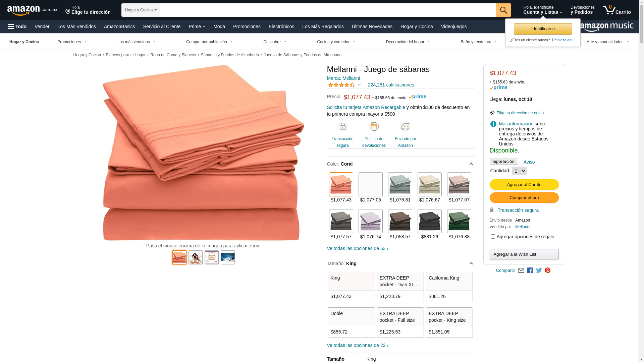644x362 pixels.
Task: Click the search magnifier button
Action: click(x=503, y=10)
